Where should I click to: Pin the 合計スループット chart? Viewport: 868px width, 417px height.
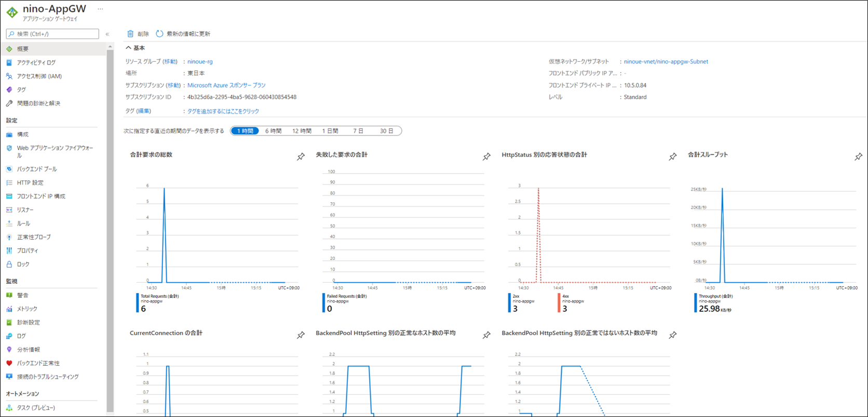tap(858, 157)
